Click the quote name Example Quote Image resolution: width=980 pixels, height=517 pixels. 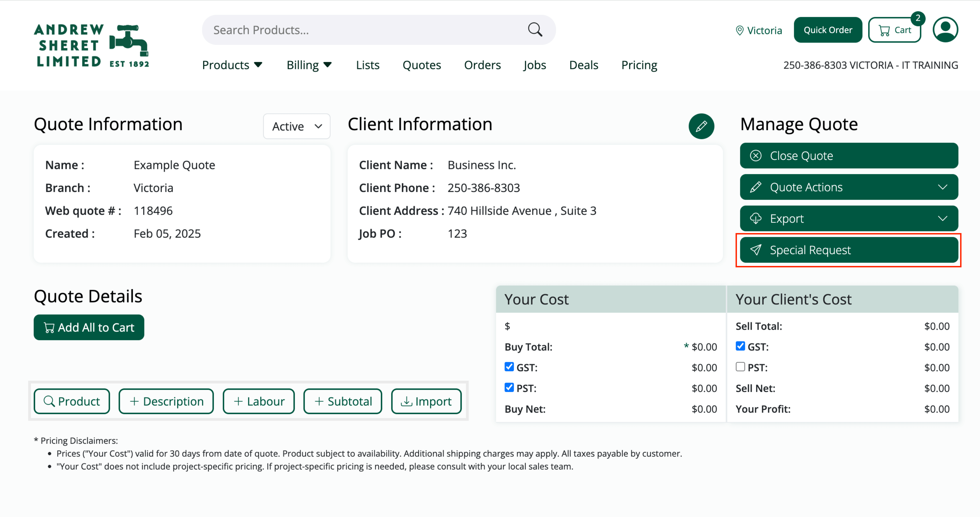174,165
